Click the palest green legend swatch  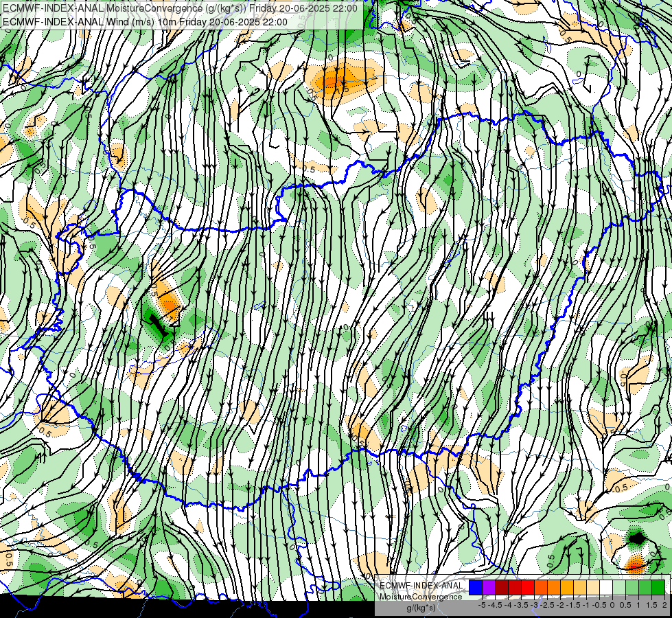[x=619, y=587]
